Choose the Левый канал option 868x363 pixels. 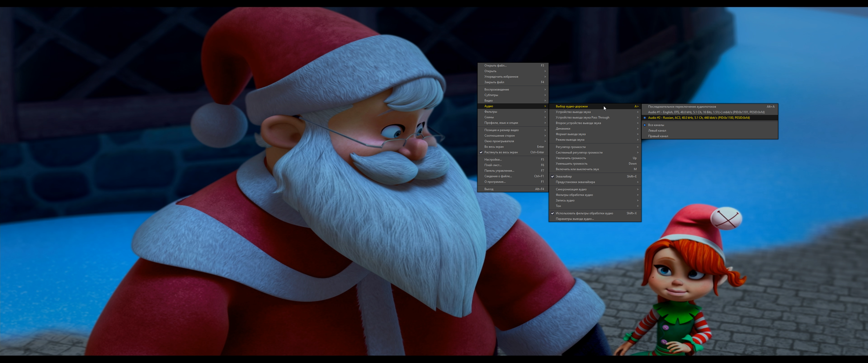click(657, 131)
